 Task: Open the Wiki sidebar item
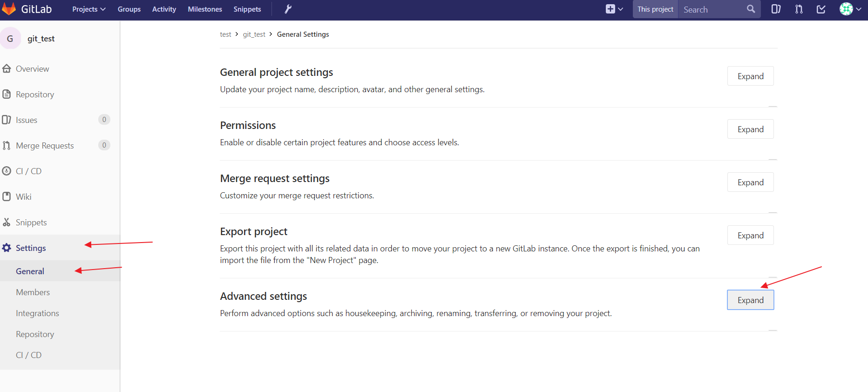tap(23, 197)
